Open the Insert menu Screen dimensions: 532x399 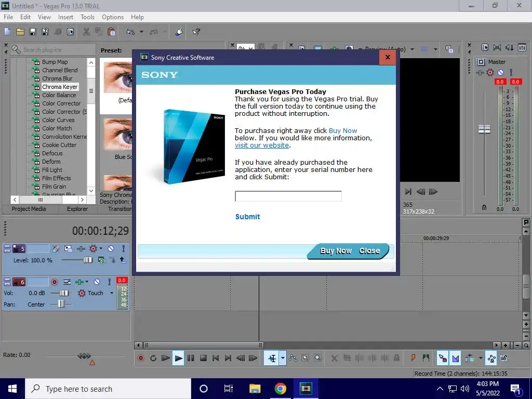click(65, 17)
